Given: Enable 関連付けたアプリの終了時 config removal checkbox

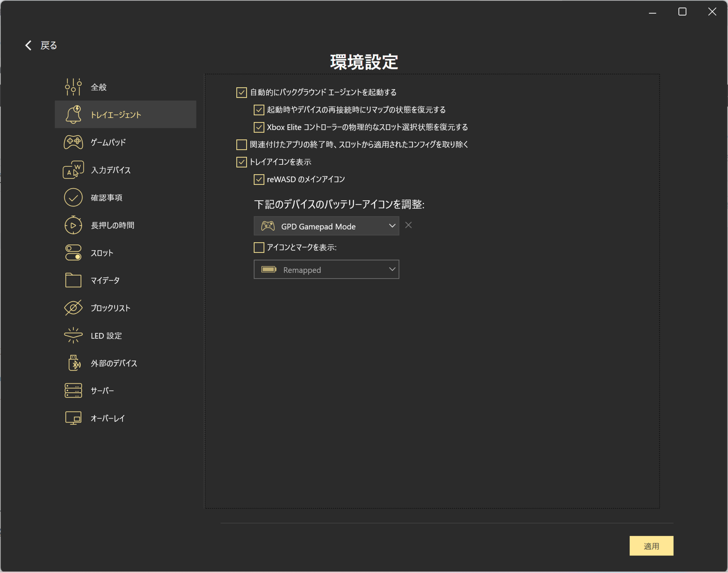Looking at the screenshot, I should point(242,144).
